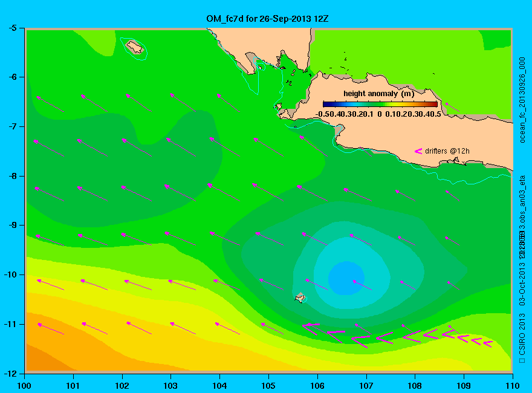Click the vertical '03-Oct-2013' date text
Image resolution: width=532 pixels, height=393 pixels.
[522, 284]
